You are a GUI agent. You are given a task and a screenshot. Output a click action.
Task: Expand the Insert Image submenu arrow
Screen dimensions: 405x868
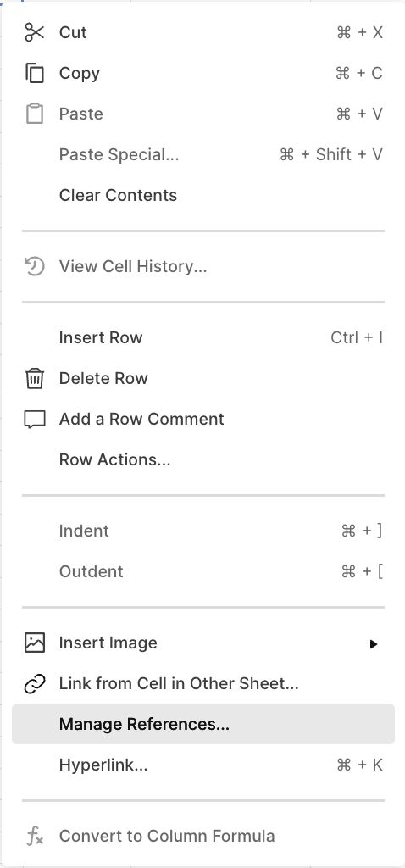pos(374,644)
